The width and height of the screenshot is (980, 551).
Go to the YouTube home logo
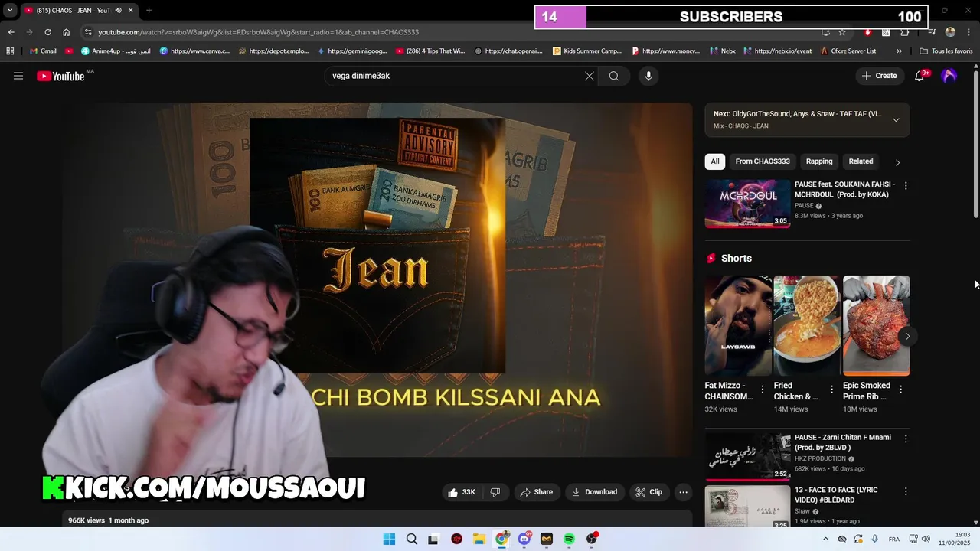pyautogui.click(x=61, y=76)
